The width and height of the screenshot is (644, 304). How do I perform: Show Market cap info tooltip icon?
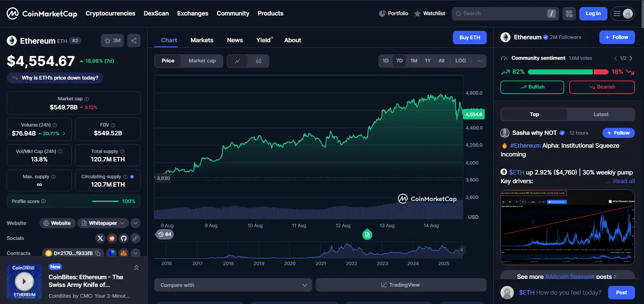(x=87, y=99)
